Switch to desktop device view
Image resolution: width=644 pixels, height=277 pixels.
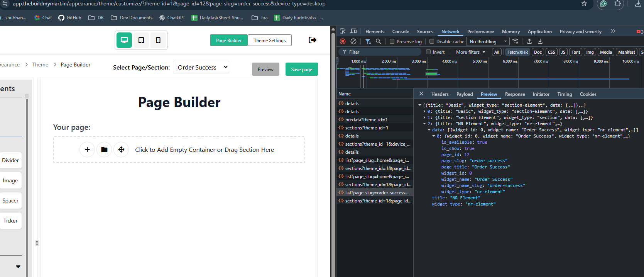124,40
